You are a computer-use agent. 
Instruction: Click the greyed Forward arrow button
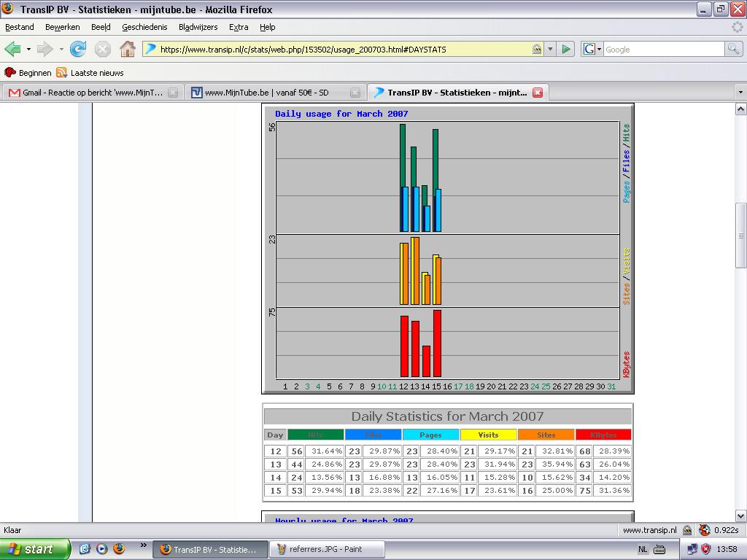[x=44, y=49]
